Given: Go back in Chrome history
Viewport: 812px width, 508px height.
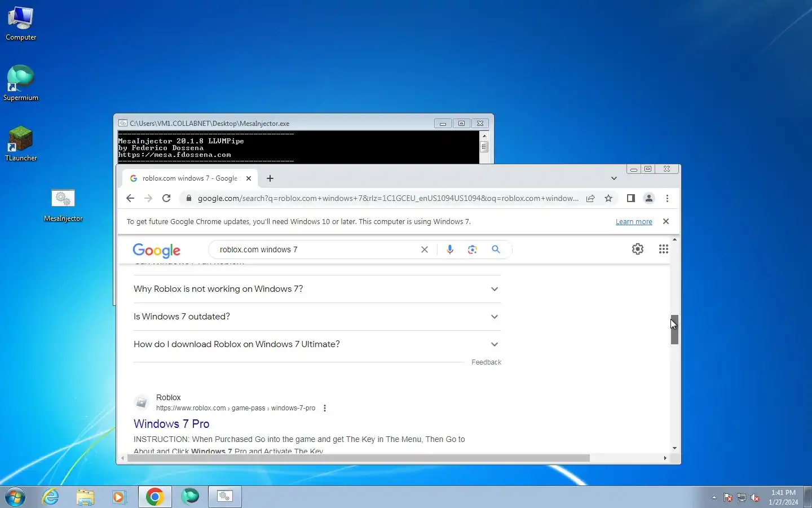Looking at the screenshot, I should [130, 198].
